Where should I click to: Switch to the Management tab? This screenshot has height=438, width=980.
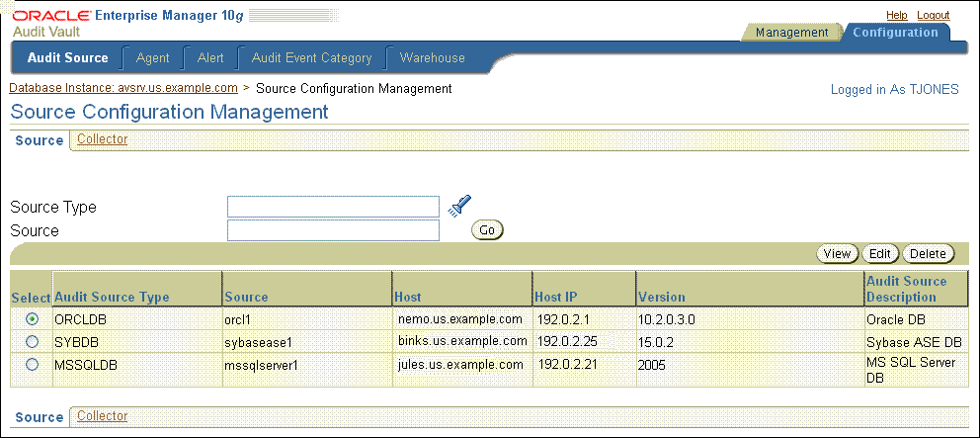791,33
